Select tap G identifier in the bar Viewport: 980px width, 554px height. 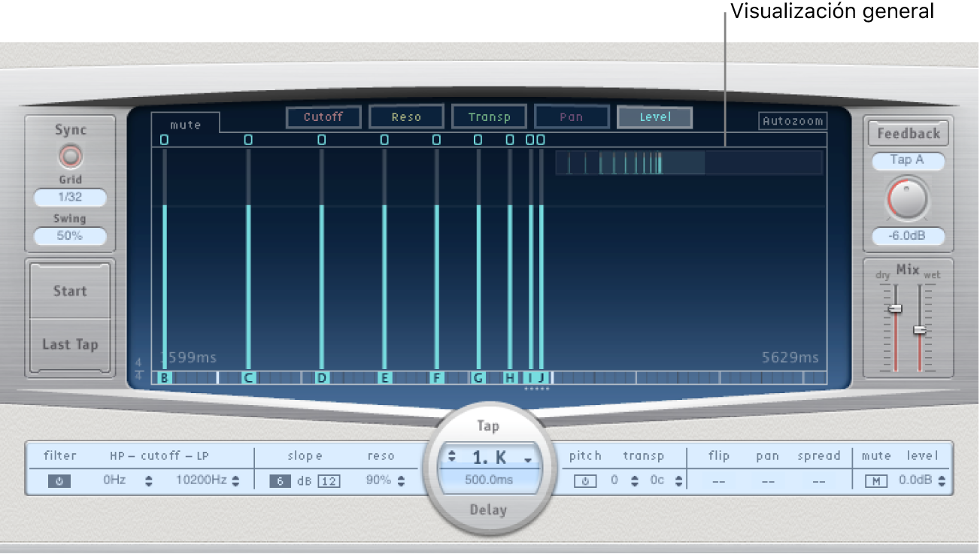[x=478, y=378]
